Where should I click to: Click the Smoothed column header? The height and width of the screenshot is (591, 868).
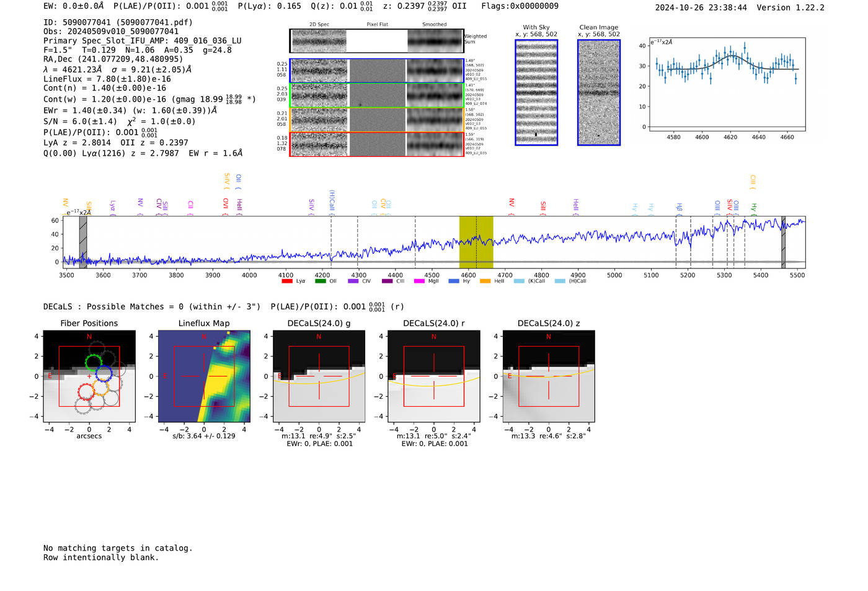[x=434, y=25]
